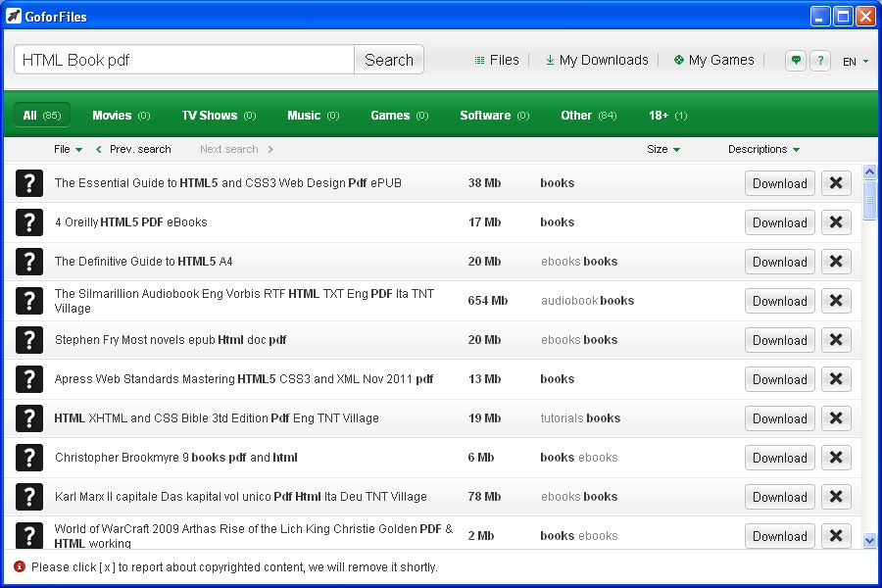The height and width of the screenshot is (588, 882).
Task: Expand the File column dropdown
Action: point(68,149)
